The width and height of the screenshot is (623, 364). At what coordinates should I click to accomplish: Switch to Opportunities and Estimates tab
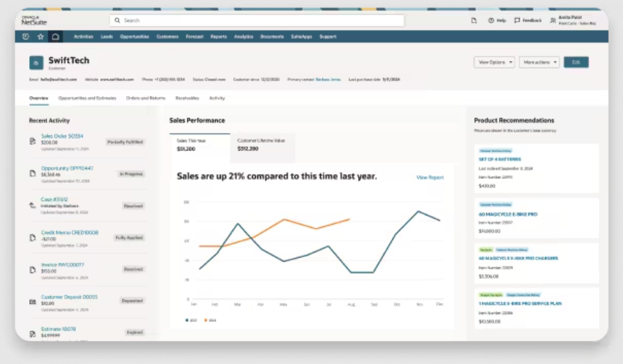[x=87, y=98]
